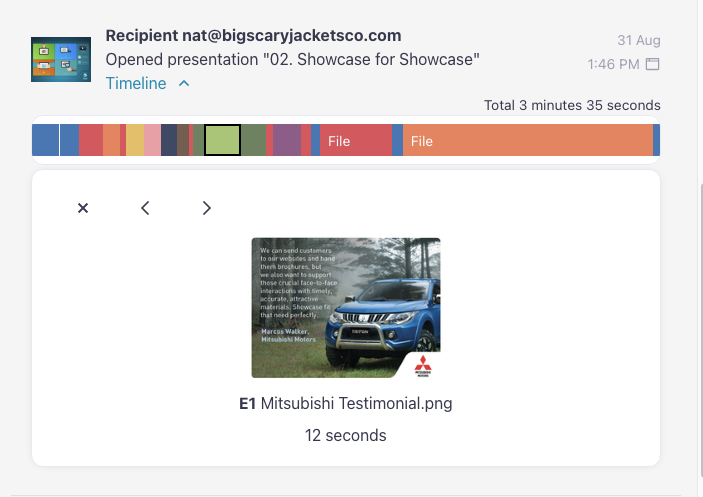
Task: Select the dark green segment after the highlighted one
Action: [254, 140]
